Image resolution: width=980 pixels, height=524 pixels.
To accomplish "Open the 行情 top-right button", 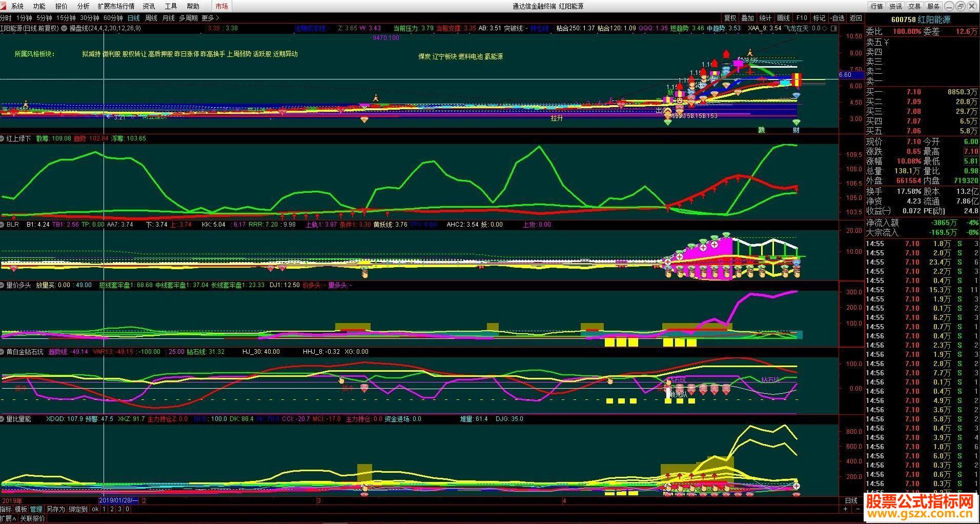I will point(876,6).
